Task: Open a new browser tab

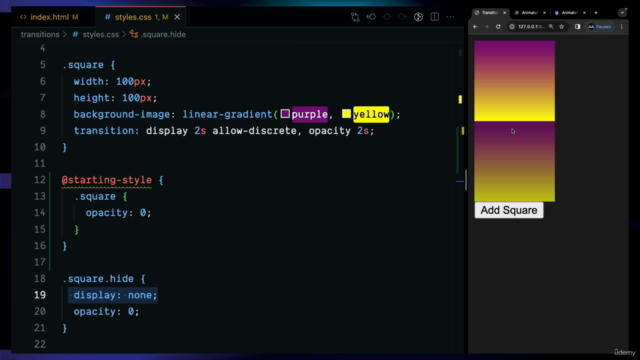Action: (596, 13)
